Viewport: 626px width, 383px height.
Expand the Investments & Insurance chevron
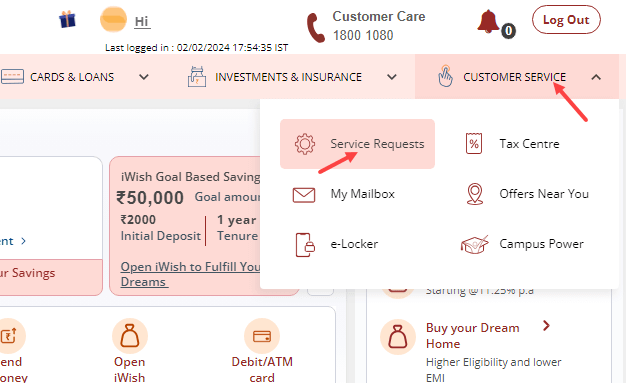click(x=392, y=77)
